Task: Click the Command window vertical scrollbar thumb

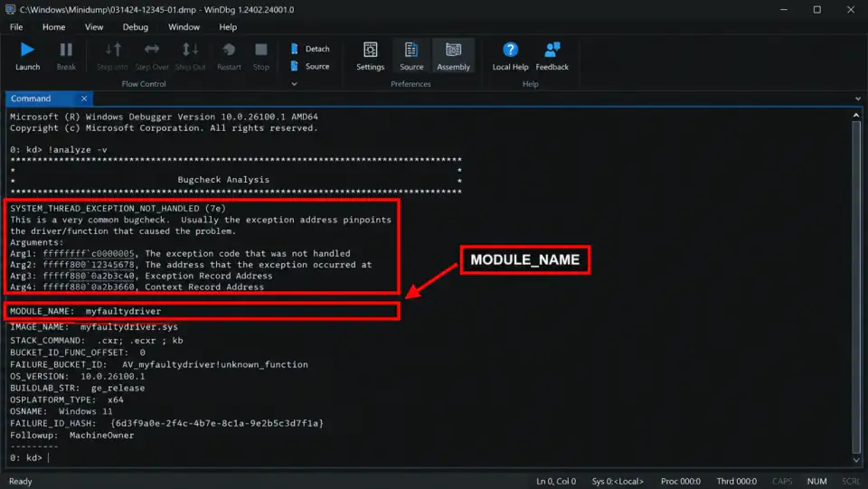Action: (x=856, y=287)
